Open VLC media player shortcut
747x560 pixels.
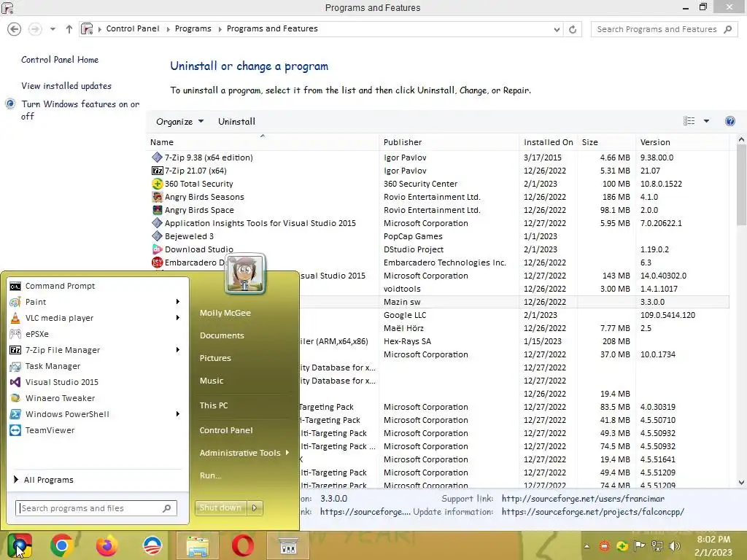(x=59, y=318)
